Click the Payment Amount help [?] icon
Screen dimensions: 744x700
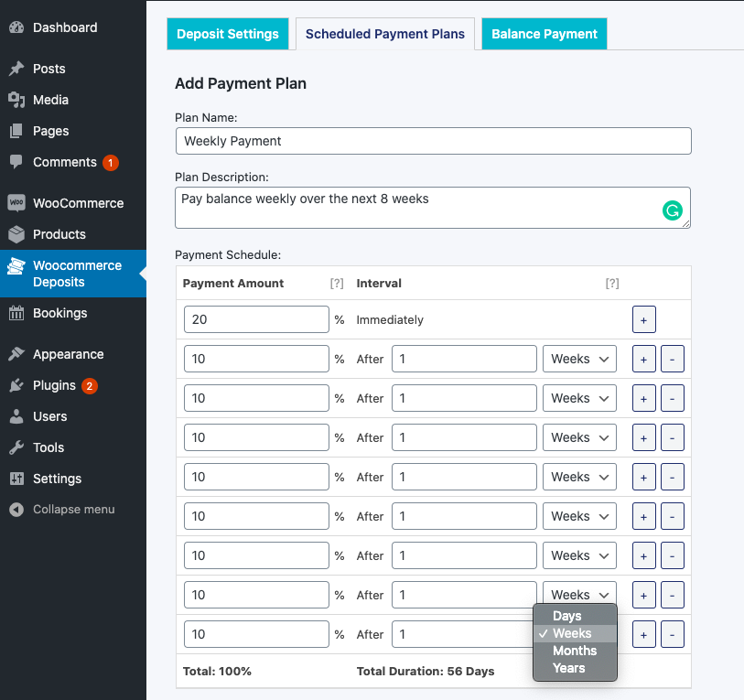point(337,284)
